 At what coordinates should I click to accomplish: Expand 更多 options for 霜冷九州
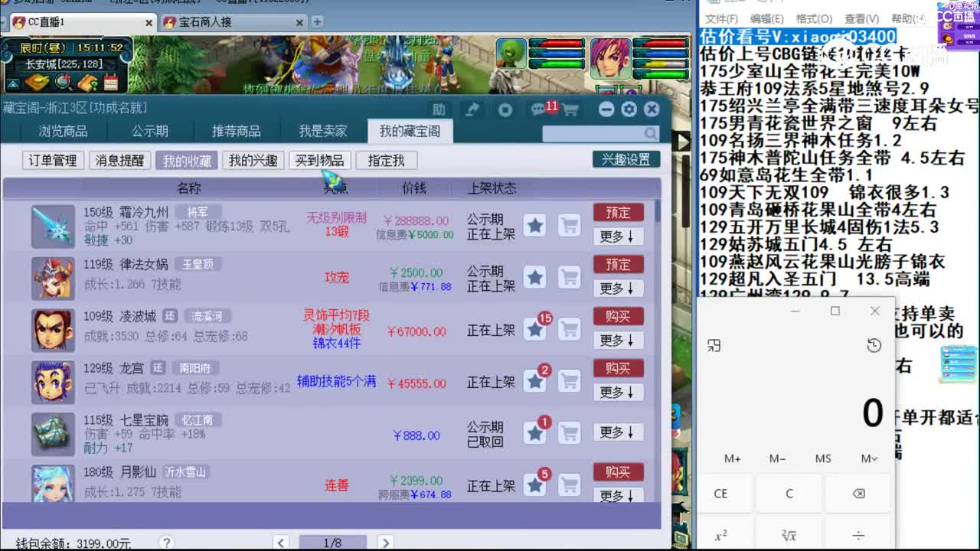coord(618,236)
